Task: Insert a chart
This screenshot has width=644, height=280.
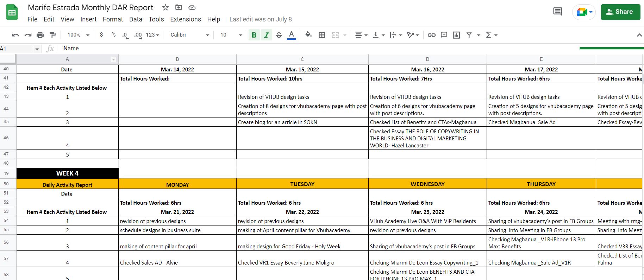Action: pos(456,35)
